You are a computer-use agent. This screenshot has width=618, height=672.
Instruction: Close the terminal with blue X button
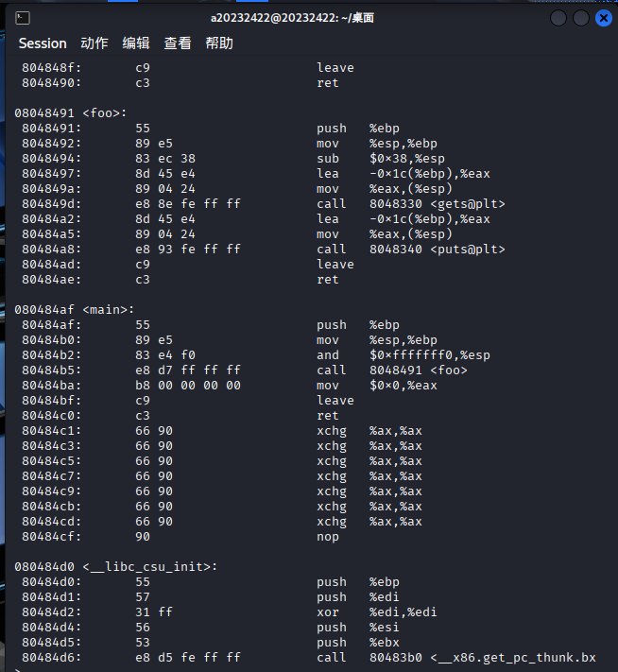(604, 18)
